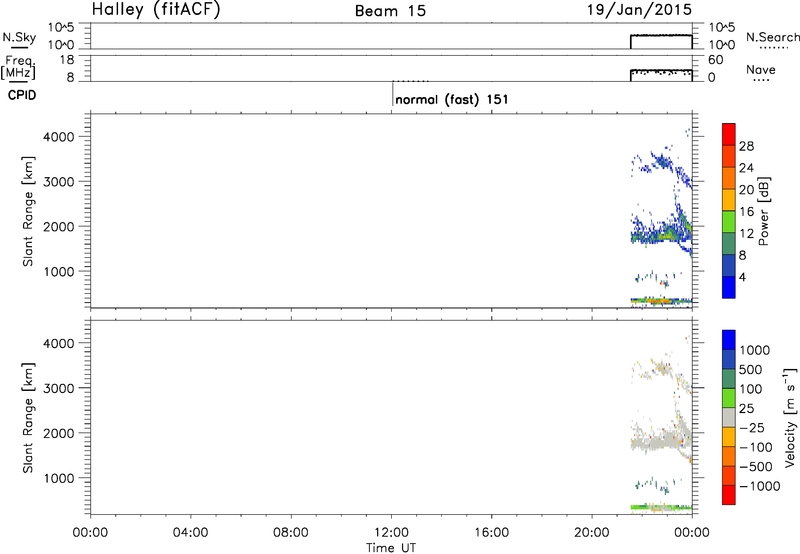
Task: Click the 'N.Sky' legend label
Action: [19, 37]
